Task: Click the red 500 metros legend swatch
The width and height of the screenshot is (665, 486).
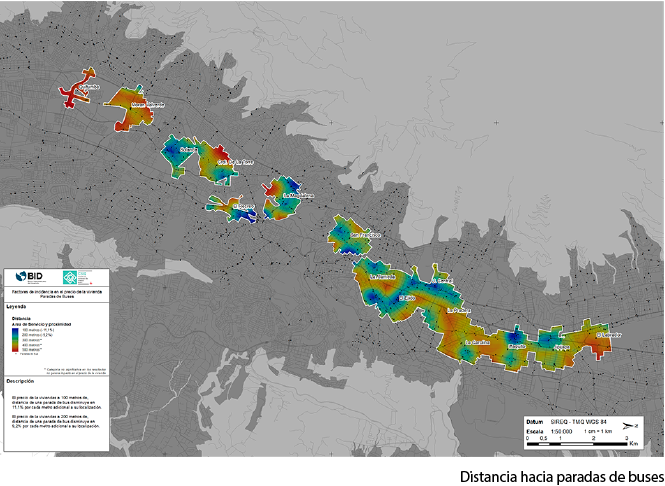Action: point(15,350)
